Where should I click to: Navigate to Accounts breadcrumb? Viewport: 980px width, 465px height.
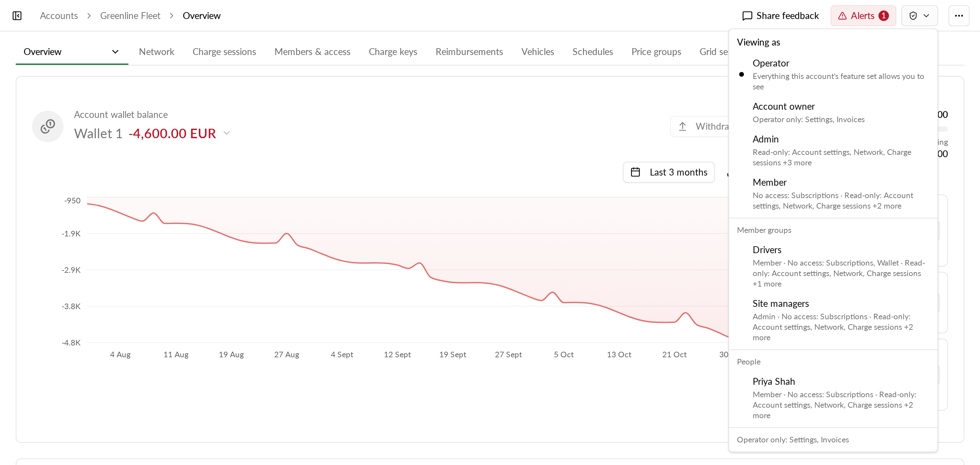coord(59,16)
